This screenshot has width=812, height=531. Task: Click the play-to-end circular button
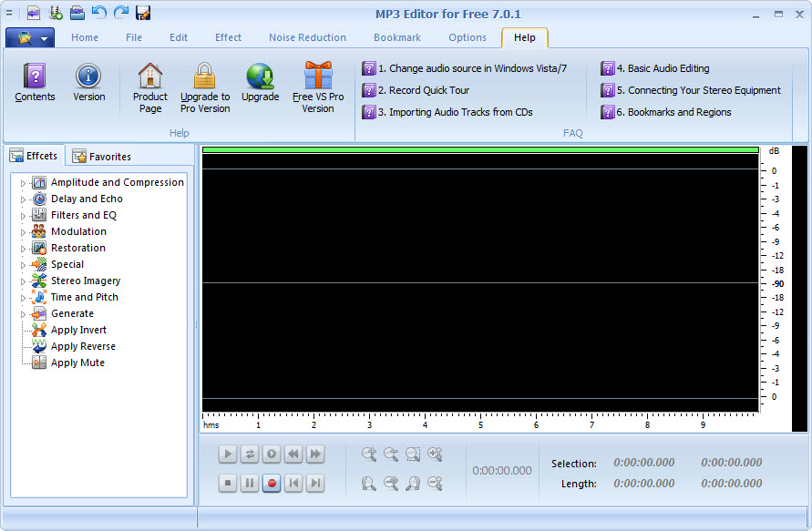point(272,454)
